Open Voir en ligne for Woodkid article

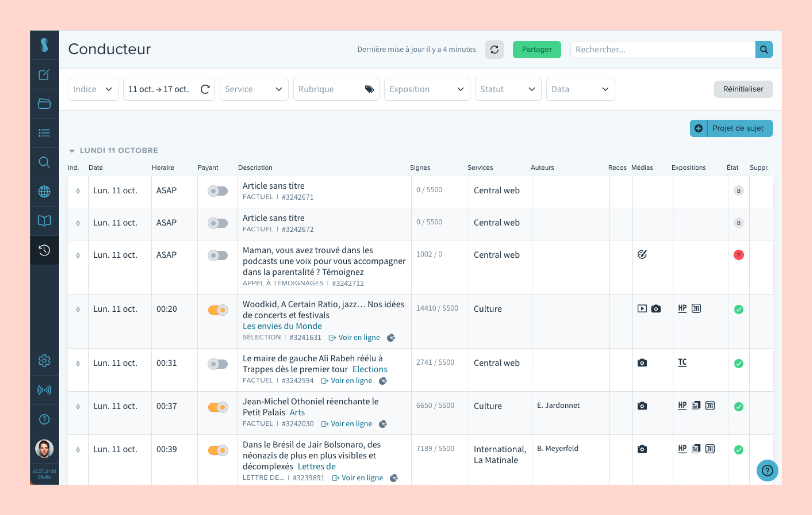click(354, 338)
